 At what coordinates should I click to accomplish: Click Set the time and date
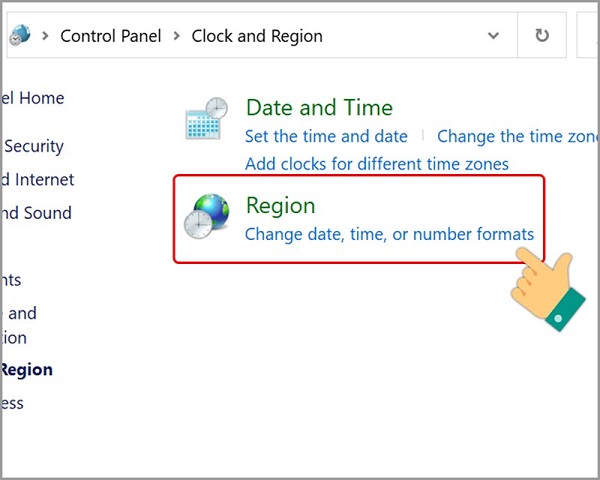pos(326,136)
